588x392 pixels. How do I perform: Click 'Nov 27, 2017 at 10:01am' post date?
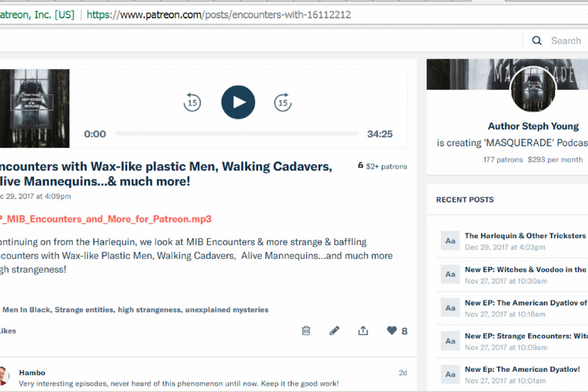pos(505,381)
